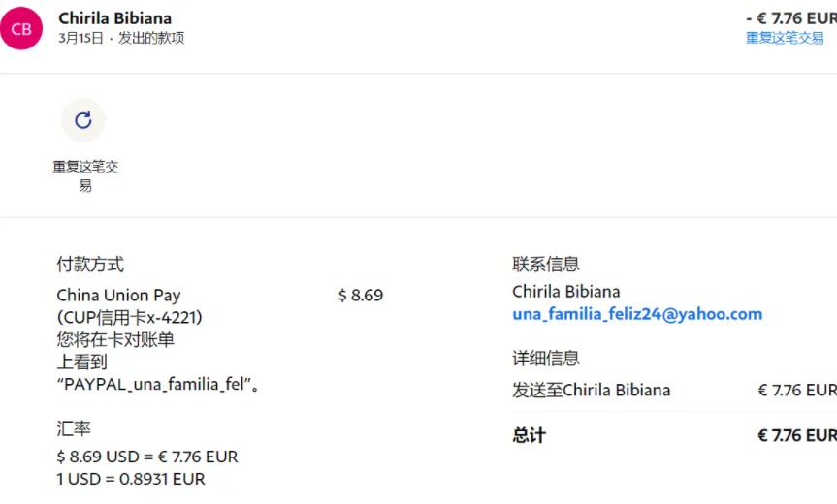Image resolution: width=837 pixels, height=504 pixels.
Task: Click the 3月15日 发出的款项 date line
Action: pos(121,39)
